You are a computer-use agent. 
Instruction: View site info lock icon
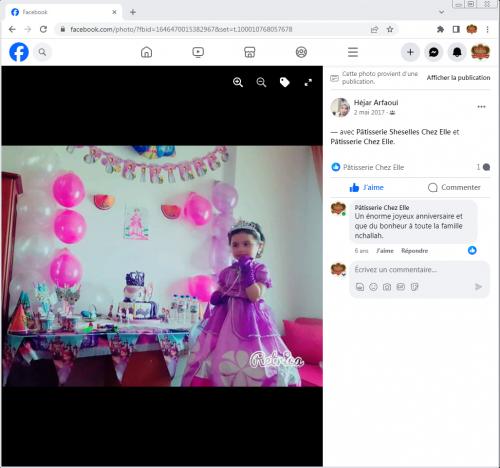tap(63, 29)
